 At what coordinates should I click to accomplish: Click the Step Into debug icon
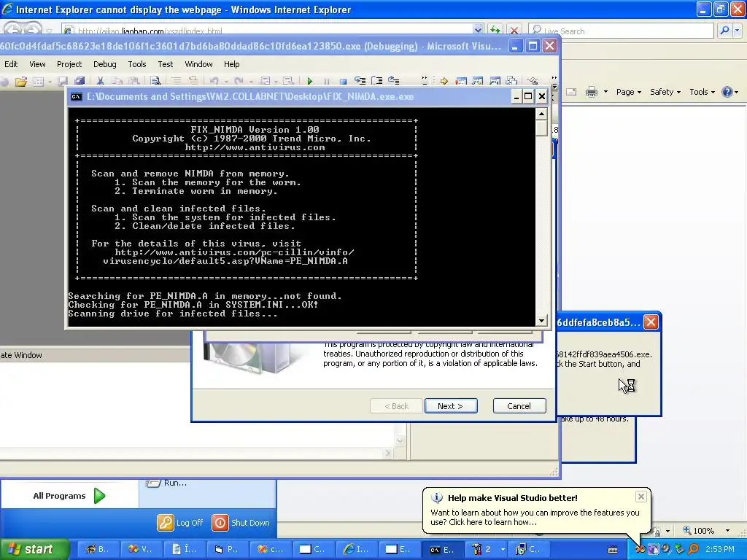tap(360, 81)
